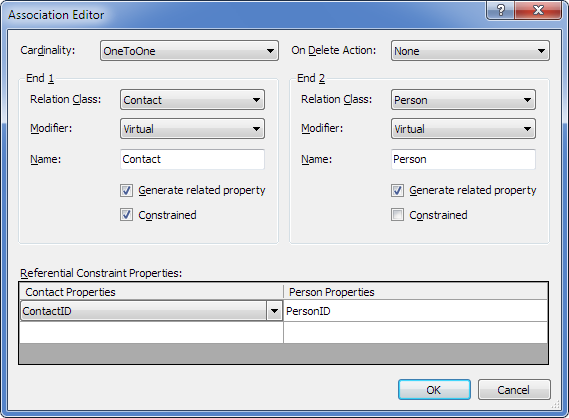Uncheck End 2 Generate related property
This screenshot has height=418, width=569.
pos(397,190)
